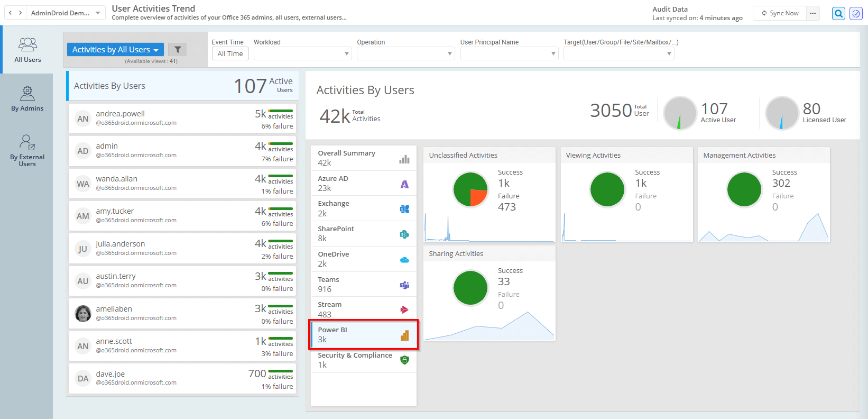The image size is (868, 419).
Task: Open the Workload filter dropdown
Action: click(x=302, y=53)
